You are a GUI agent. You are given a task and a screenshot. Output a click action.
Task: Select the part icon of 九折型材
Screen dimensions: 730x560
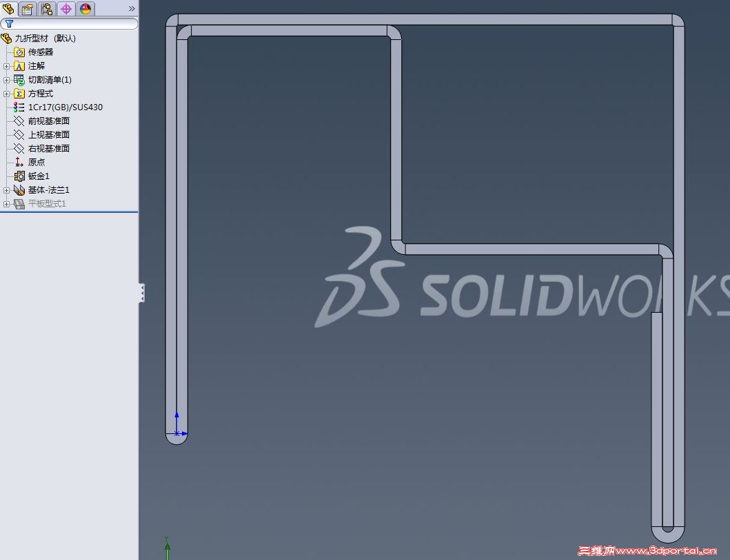point(6,38)
